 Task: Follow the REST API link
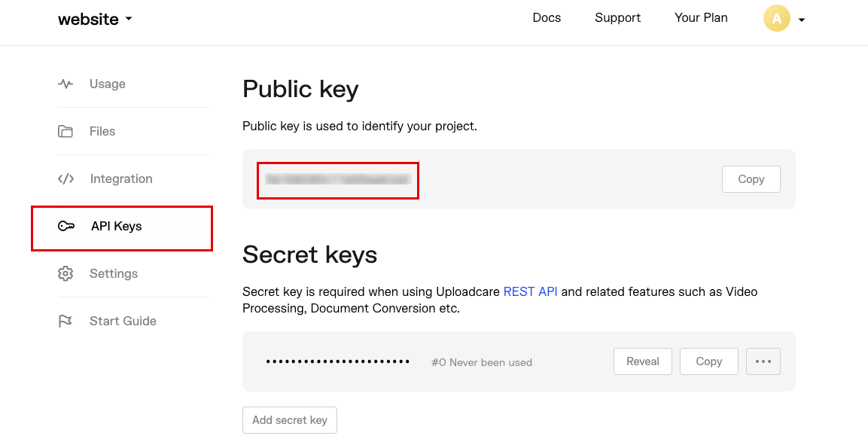click(x=530, y=292)
